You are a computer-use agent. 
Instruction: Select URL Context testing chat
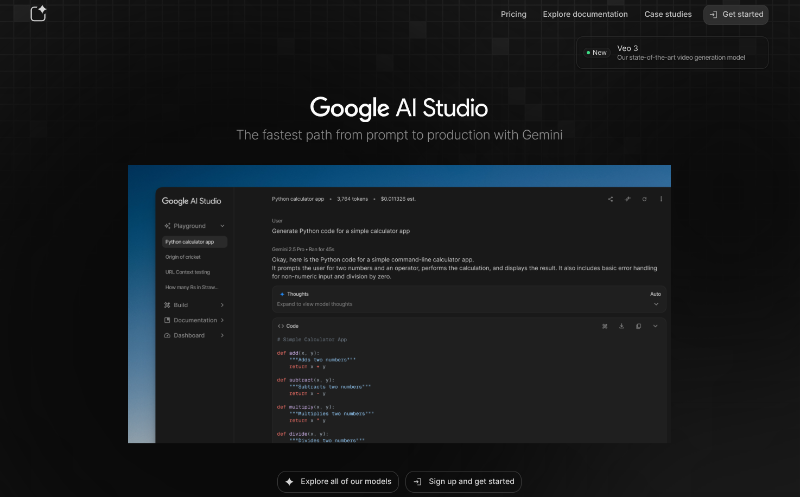coord(188,272)
